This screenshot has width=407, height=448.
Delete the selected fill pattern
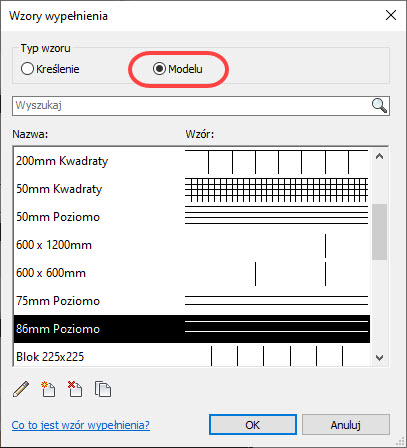(75, 389)
